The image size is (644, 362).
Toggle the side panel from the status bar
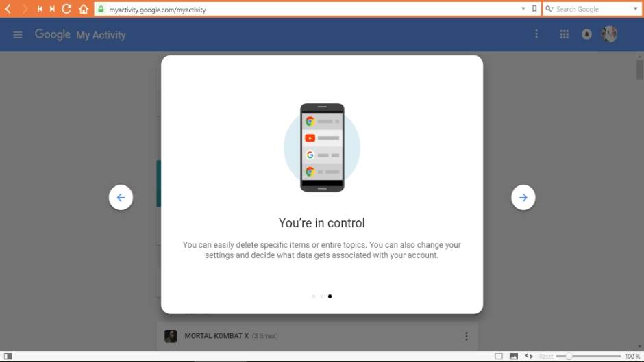click(8, 357)
